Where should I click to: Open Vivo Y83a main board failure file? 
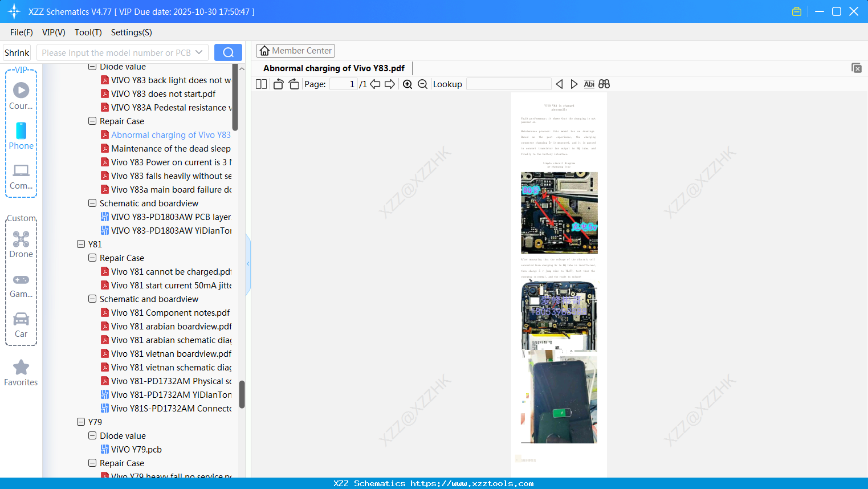(x=166, y=190)
